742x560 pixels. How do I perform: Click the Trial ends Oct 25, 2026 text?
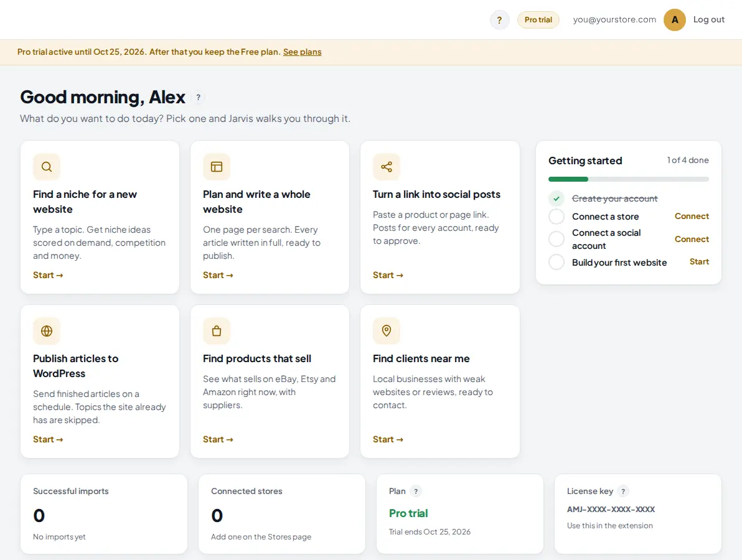click(430, 531)
